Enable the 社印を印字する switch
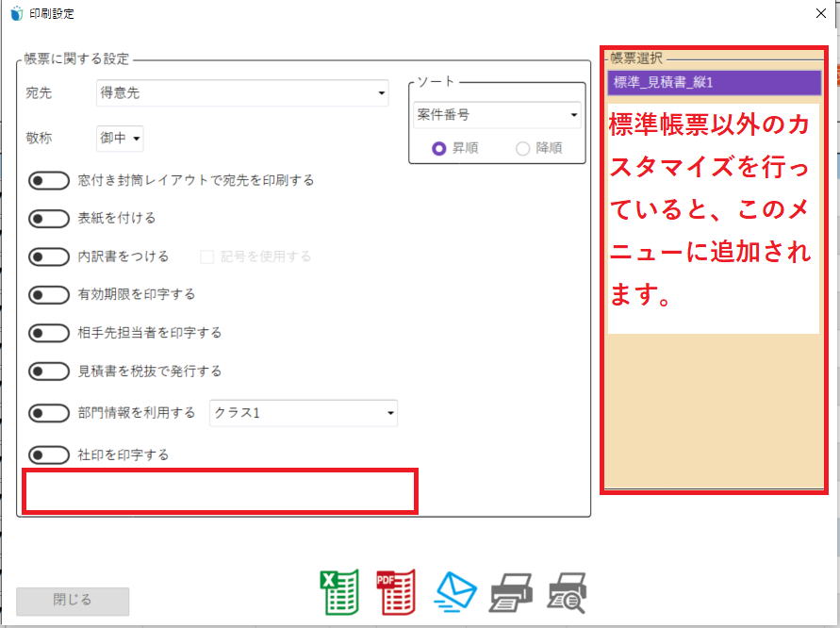The width and height of the screenshot is (840, 628). click(x=49, y=454)
